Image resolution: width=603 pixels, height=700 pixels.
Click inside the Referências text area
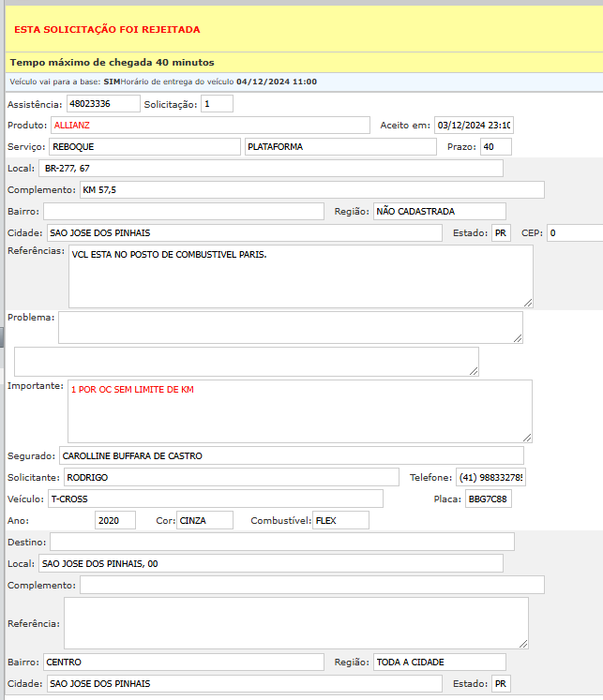click(300, 276)
